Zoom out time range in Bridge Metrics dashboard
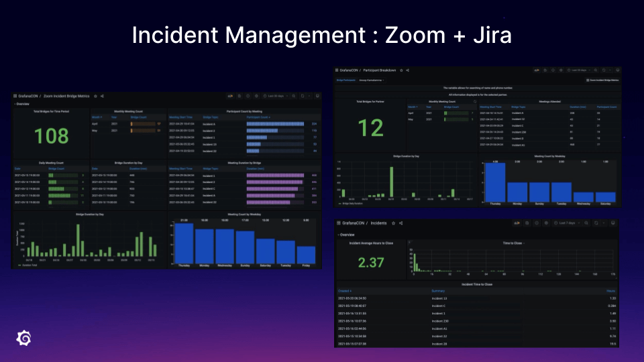The width and height of the screenshot is (644, 362). pyautogui.click(x=294, y=96)
